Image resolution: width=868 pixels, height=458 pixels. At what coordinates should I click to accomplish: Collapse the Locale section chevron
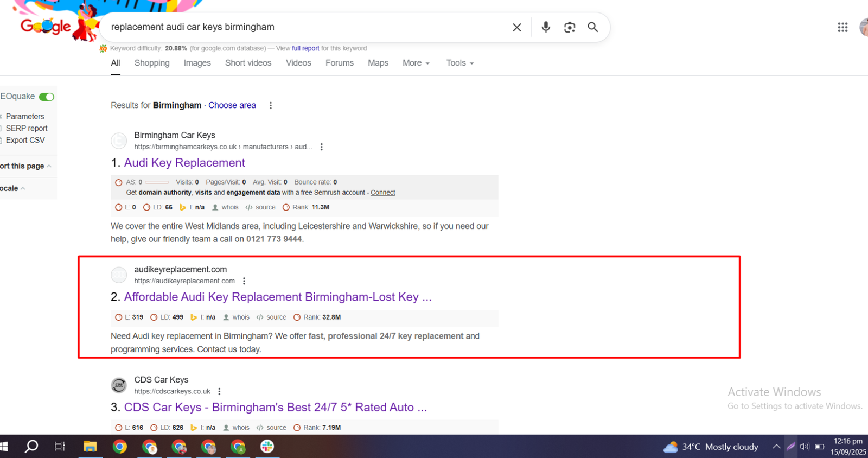pos(23,188)
